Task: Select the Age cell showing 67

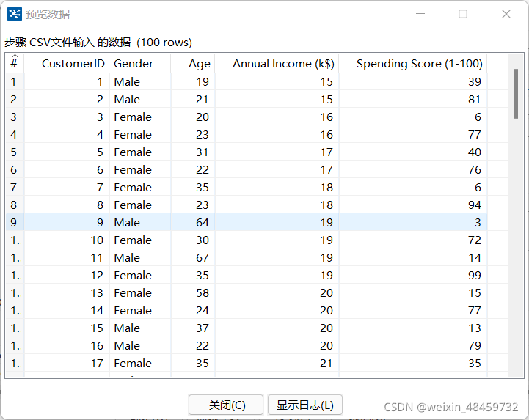Action: coord(193,258)
